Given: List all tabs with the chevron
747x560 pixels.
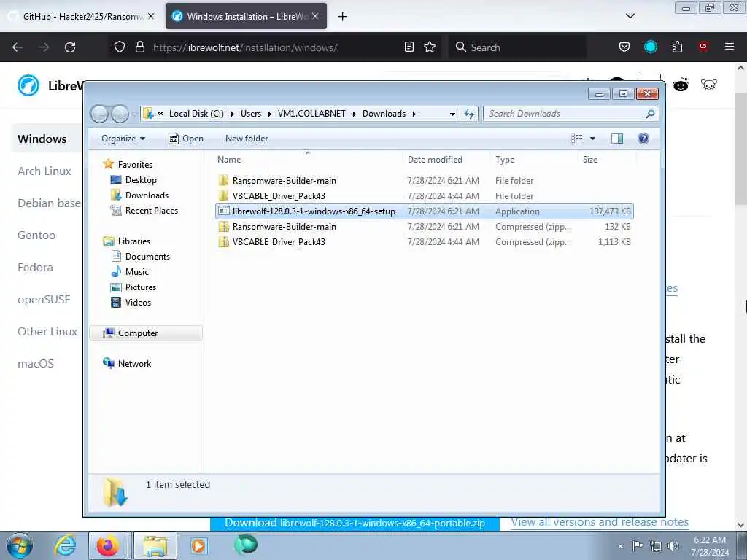Looking at the screenshot, I should coord(630,16).
